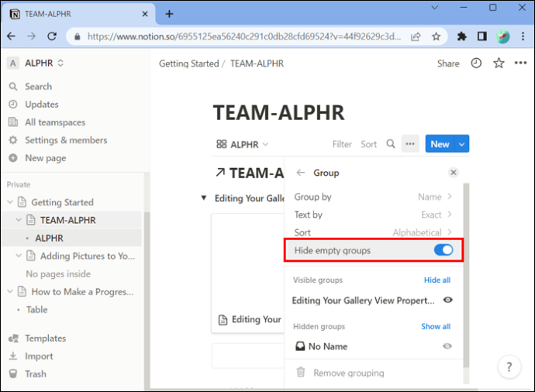Open the Group by Name option
535x392 pixels.
tap(373, 197)
